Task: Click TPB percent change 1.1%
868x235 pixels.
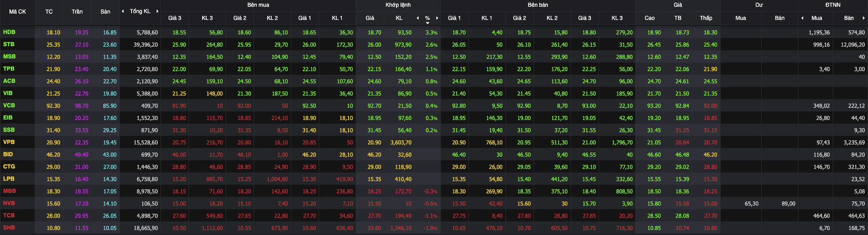Action: [x=431, y=69]
